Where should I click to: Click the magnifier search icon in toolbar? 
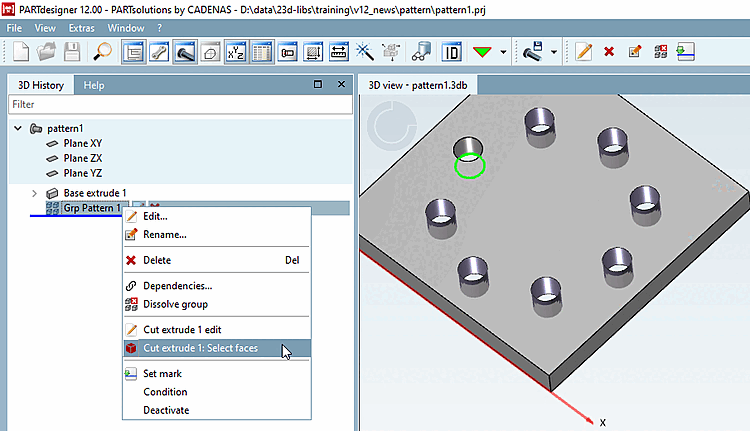103,51
